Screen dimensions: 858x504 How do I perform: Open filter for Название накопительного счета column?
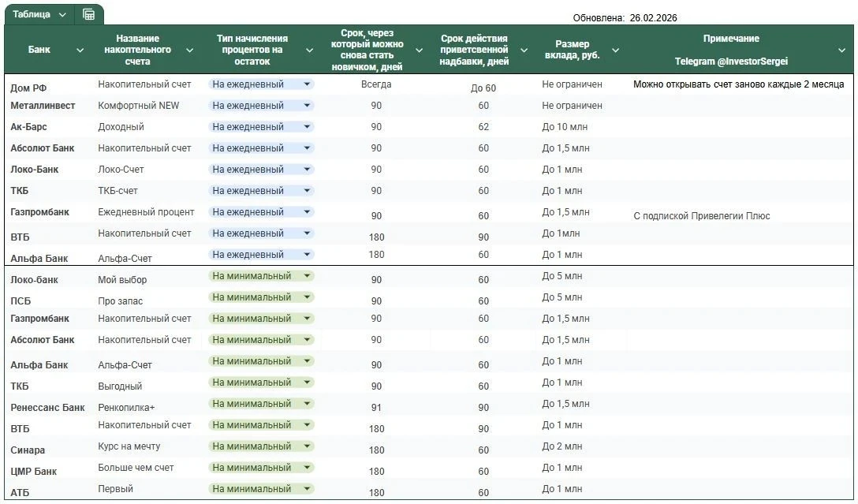pyautogui.click(x=190, y=50)
